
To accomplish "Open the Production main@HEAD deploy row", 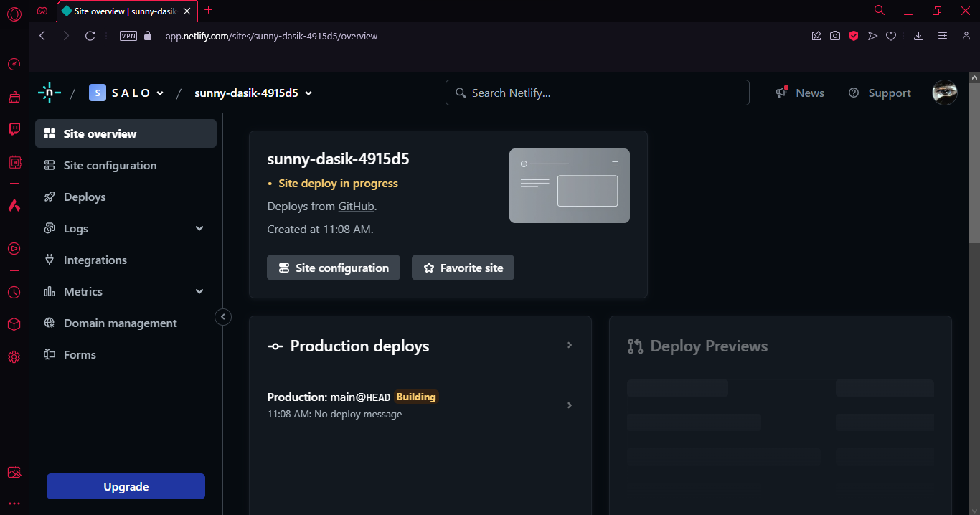I will pyautogui.click(x=420, y=405).
